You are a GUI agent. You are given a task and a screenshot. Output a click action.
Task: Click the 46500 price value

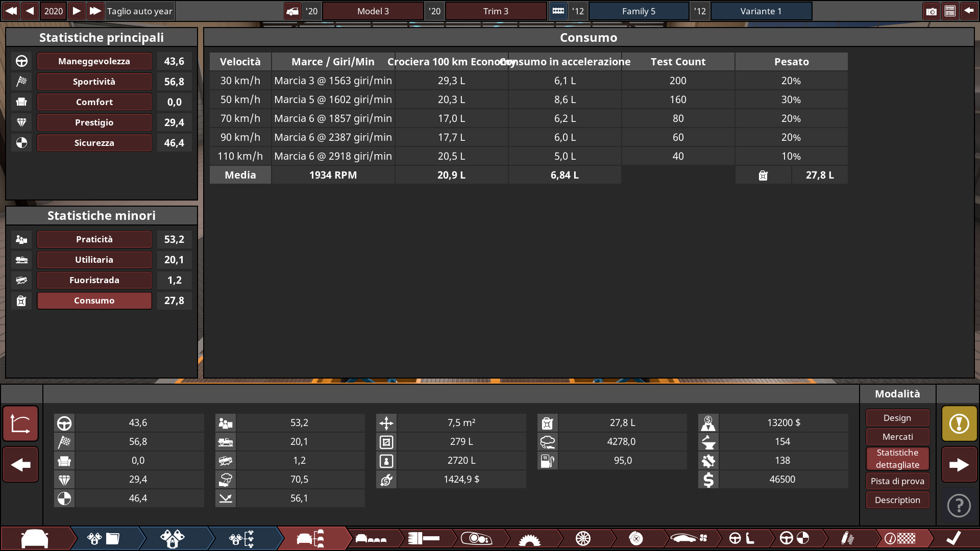click(x=782, y=479)
